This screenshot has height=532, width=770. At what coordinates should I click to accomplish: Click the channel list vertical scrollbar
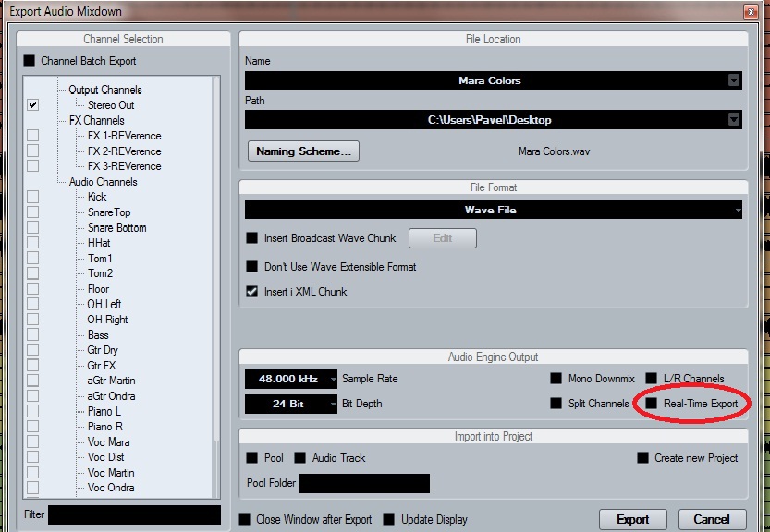click(218, 277)
